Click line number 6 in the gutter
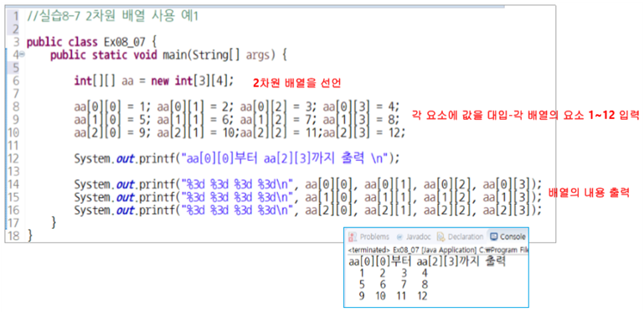Image resolution: width=644 pixels, height=312 pixels. [x=16, y=81]
